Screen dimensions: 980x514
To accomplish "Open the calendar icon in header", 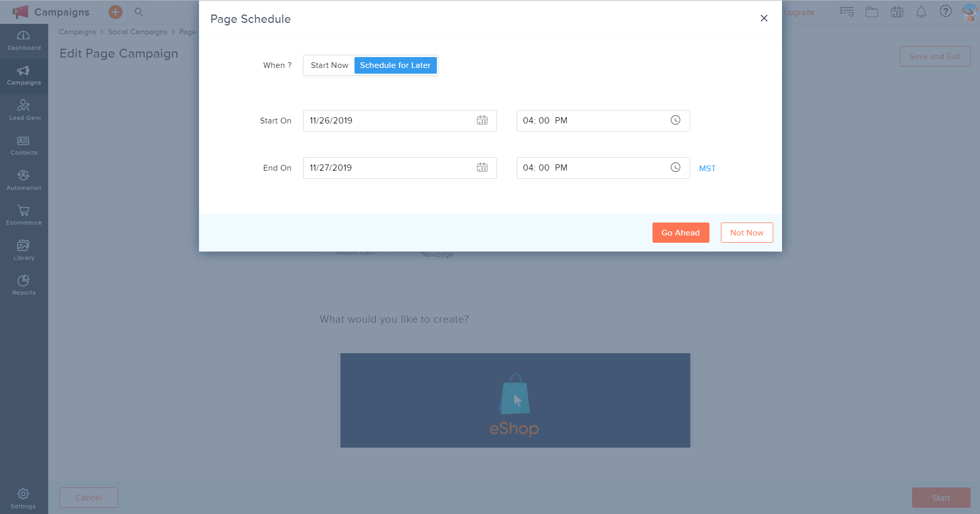I will [897, 12].
